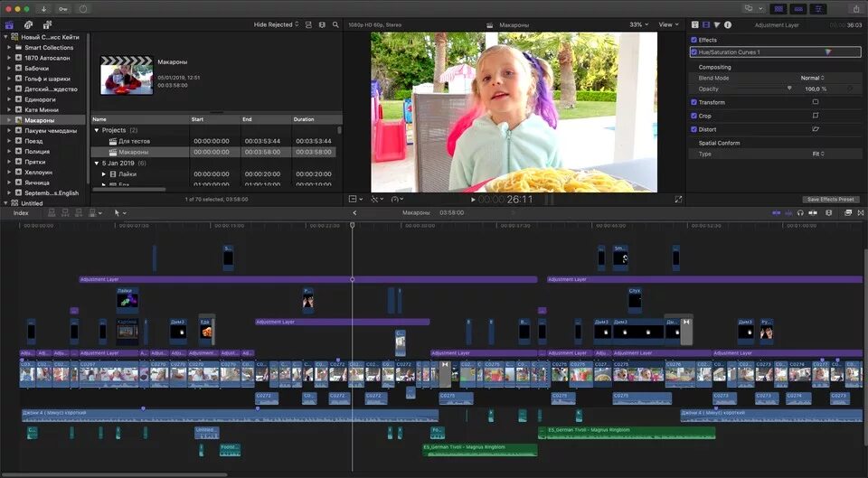Open the Titles and Generators sidebar
This screenshot has width=868, height=478.
[47, 25]
